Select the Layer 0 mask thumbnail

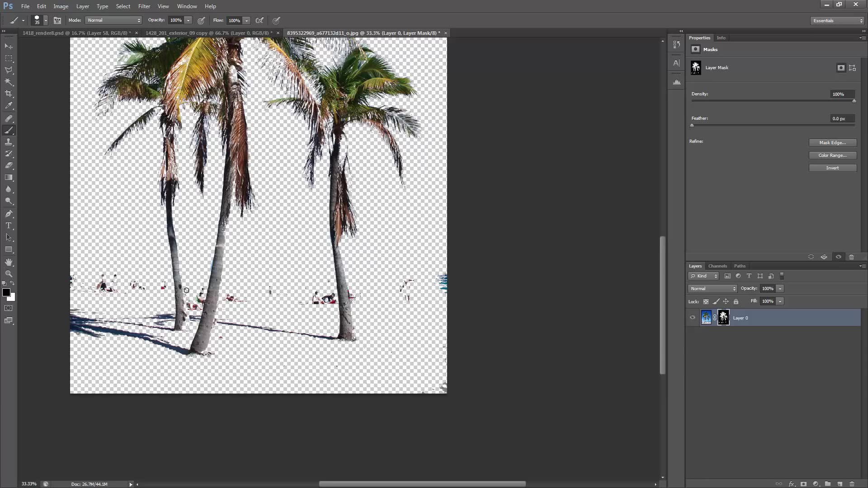click(723, 318)
